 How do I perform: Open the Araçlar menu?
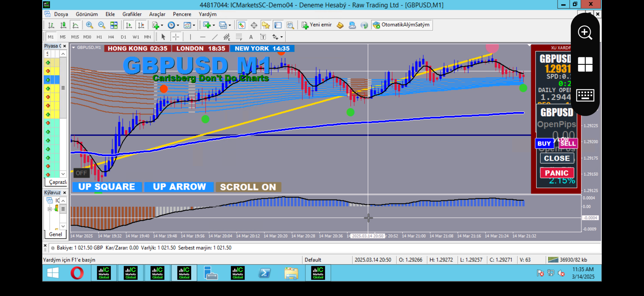click(157, 14)
